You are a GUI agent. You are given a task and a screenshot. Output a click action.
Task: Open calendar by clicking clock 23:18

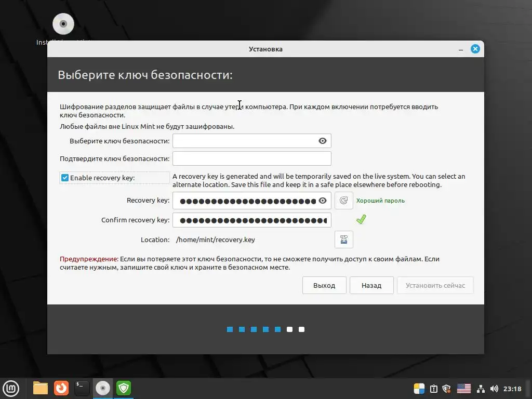(512, 389)
